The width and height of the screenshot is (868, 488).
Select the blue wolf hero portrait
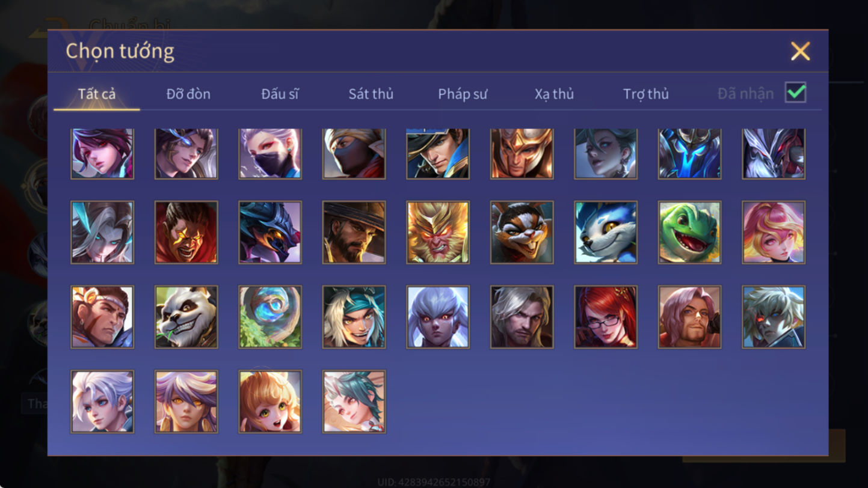pos(606,233)
